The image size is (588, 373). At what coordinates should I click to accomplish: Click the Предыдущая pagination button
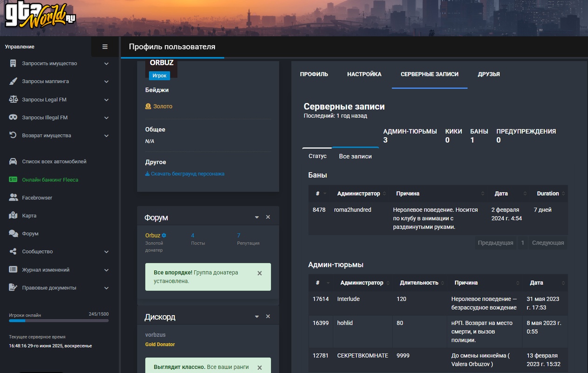pos(495,242)
